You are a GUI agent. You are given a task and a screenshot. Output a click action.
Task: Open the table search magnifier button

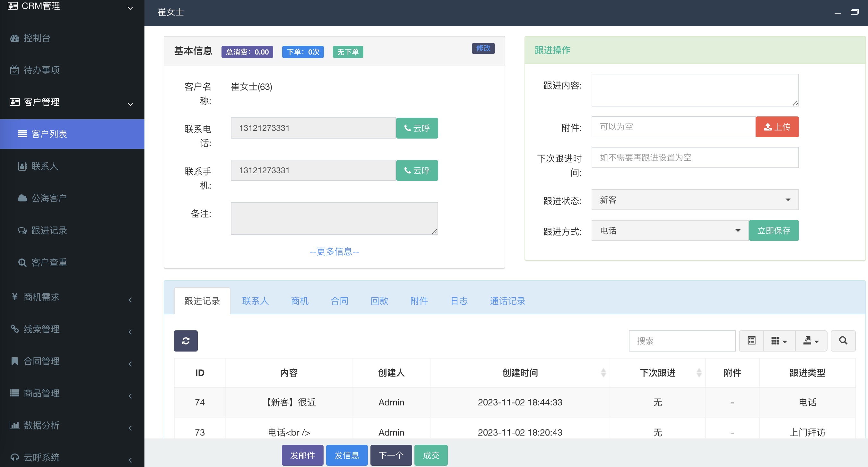pyautogui.click(x=843, y=341)
